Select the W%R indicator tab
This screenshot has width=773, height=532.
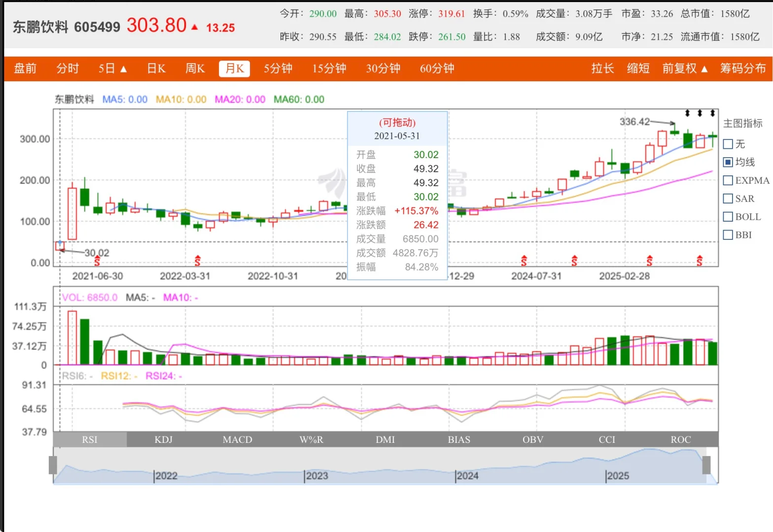[312, 439]
